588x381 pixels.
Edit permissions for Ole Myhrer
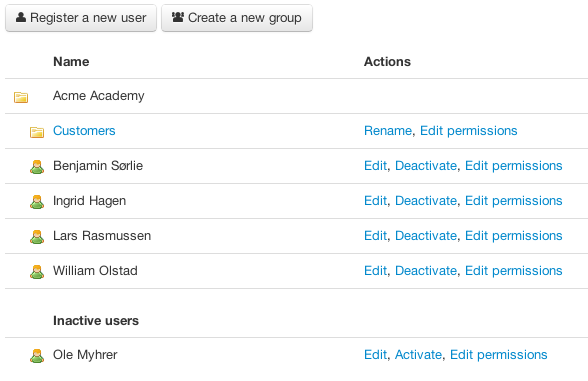point(498,354)
